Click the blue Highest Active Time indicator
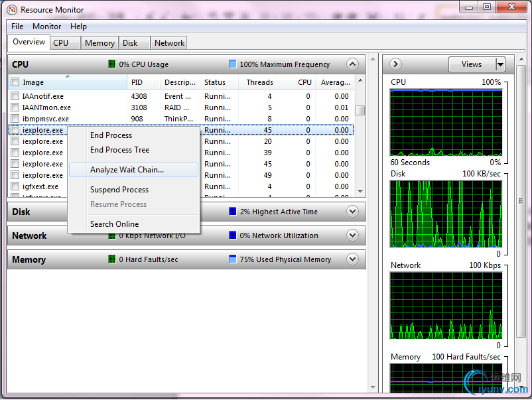This screenshot has width=532, height=400. [232, 212]
